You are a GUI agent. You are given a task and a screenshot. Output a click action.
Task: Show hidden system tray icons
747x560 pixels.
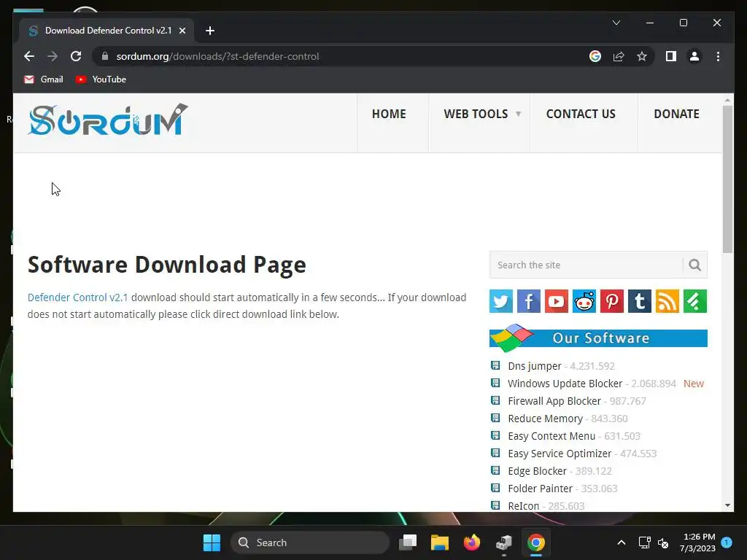[x=622, y=542]
